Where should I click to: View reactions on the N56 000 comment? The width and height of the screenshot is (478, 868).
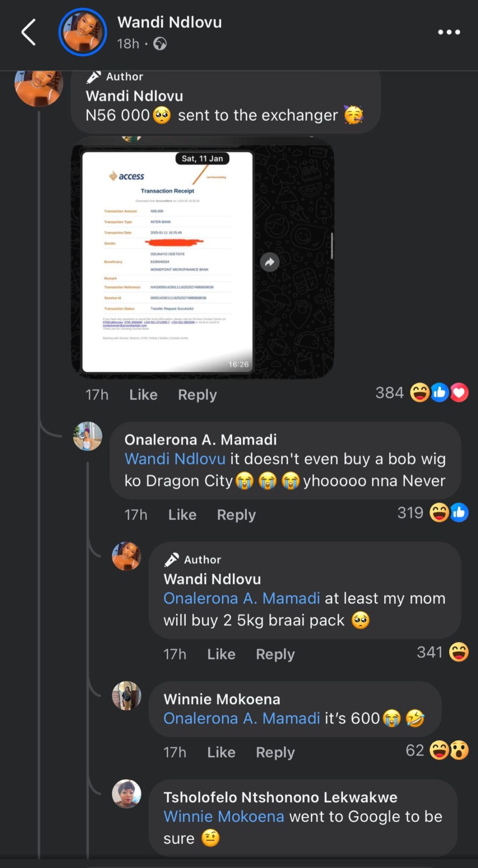pos(422,393)
